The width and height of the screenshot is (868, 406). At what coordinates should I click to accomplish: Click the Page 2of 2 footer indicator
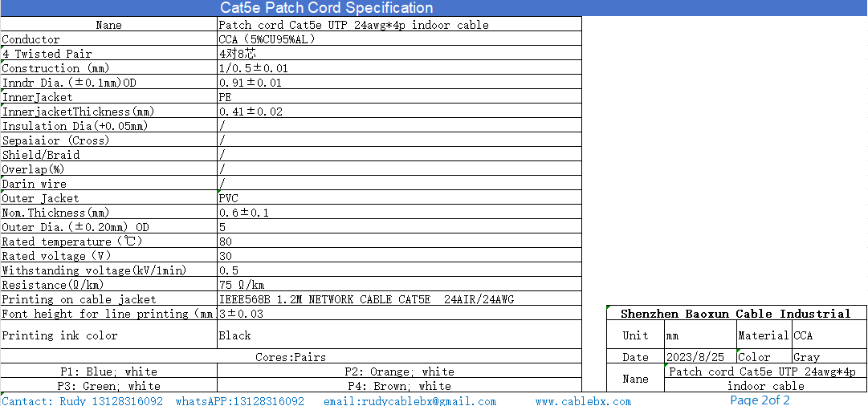[x=760, y=400]
